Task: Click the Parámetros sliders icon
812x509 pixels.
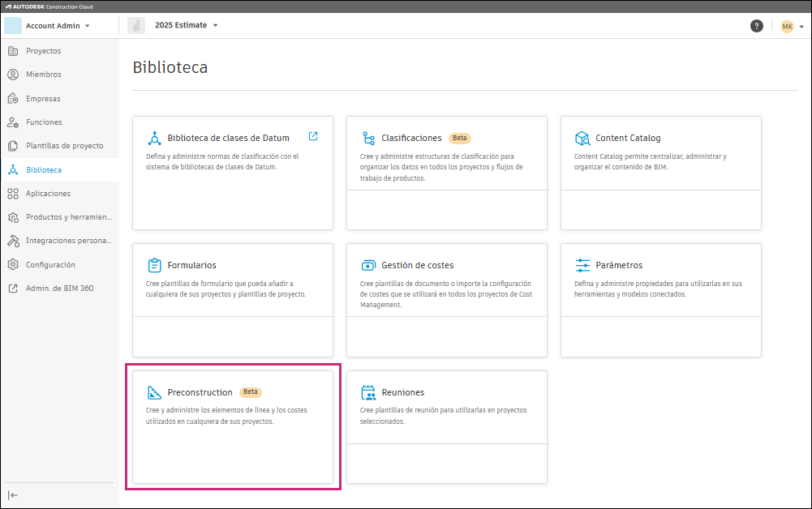Action: tap(582, 265)
